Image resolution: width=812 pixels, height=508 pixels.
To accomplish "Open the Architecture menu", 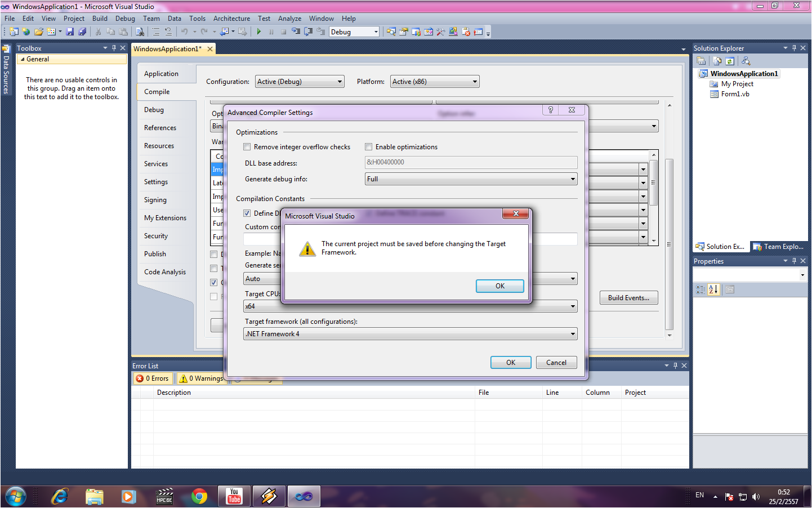I will click(231, 19).
